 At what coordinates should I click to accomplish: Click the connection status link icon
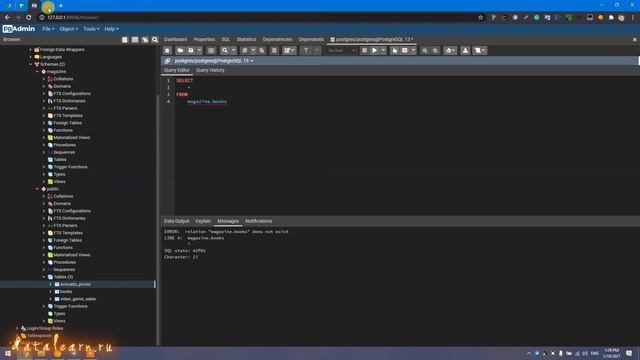[167, 61]
